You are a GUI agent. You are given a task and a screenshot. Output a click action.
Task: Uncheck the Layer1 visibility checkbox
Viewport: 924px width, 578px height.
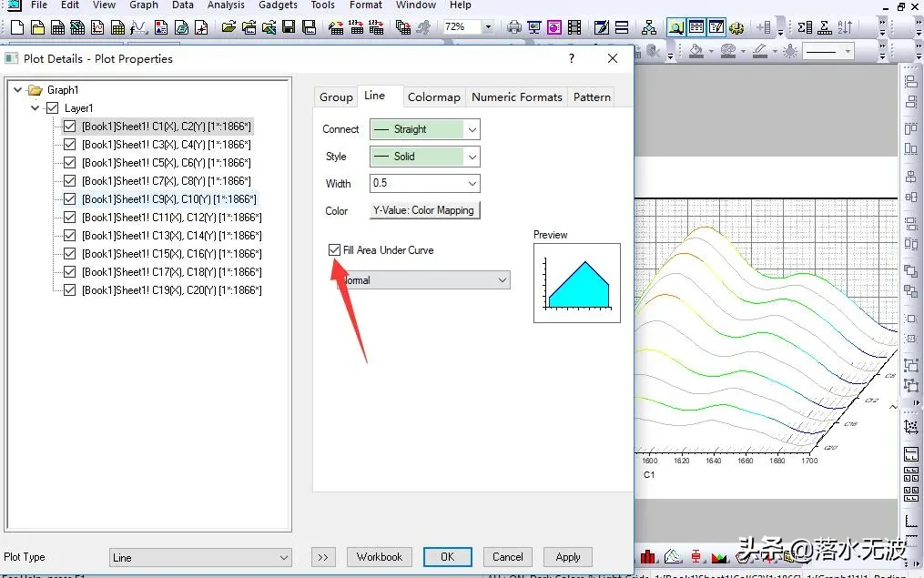point(52,108)
